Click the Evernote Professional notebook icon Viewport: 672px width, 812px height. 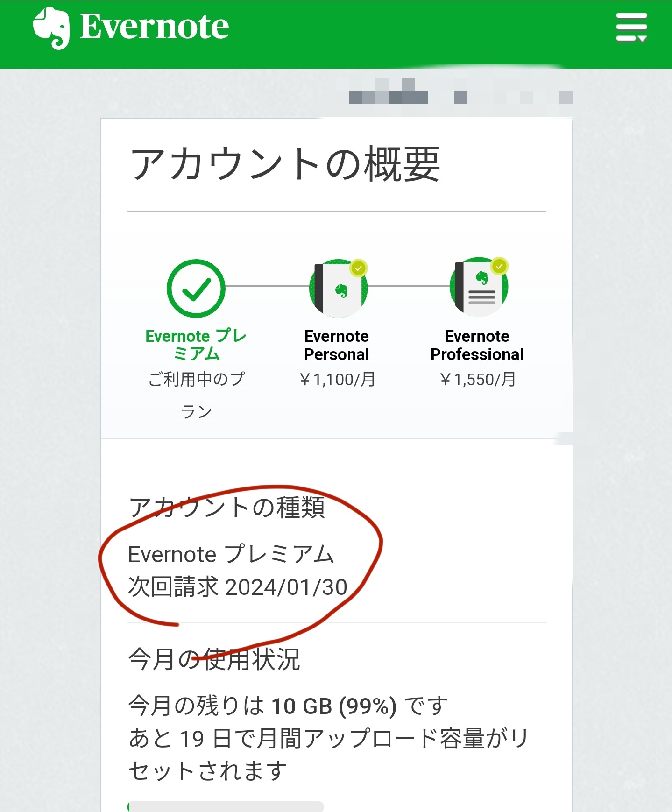479,286
